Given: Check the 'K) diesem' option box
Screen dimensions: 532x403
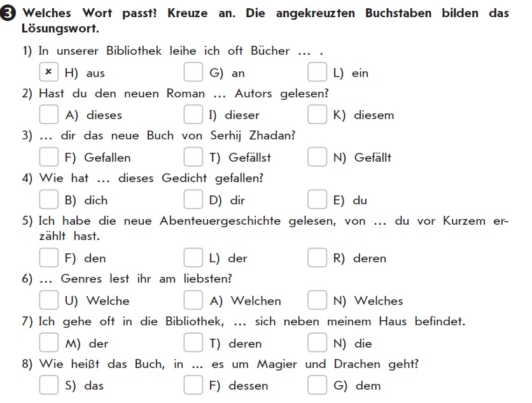Looking at the screenshot, I should point(317,115).
